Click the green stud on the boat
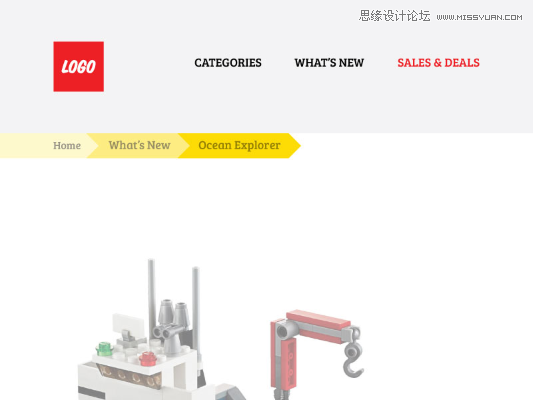 104,349
